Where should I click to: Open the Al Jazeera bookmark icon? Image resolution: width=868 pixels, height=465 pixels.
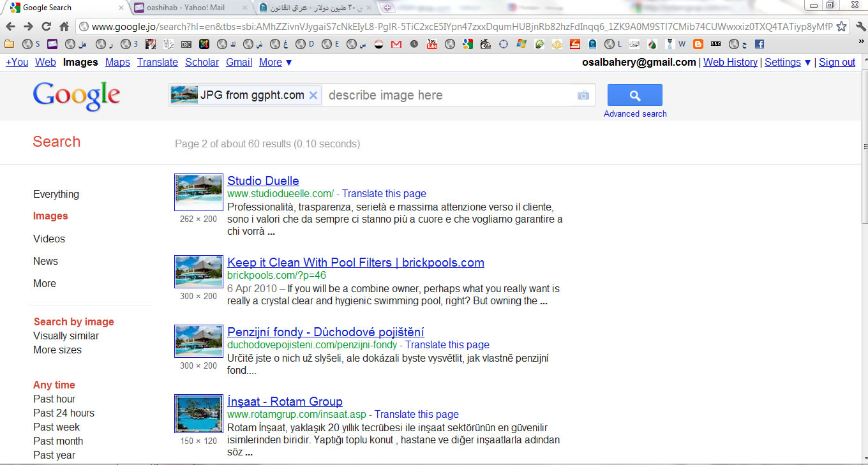pyautogui.click(x=557, y=44)
